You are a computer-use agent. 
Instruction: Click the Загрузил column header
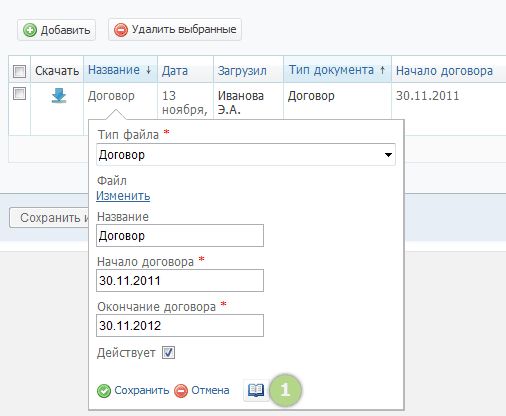point(242,71)
